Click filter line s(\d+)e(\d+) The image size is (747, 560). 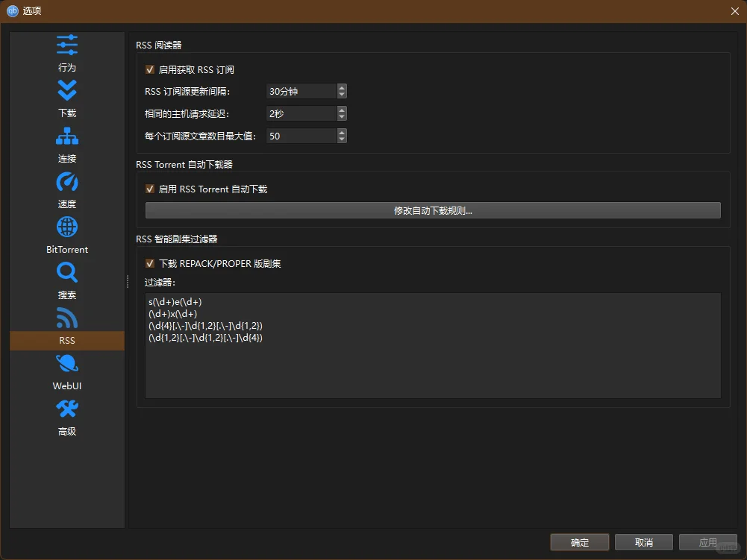point(175,302)
